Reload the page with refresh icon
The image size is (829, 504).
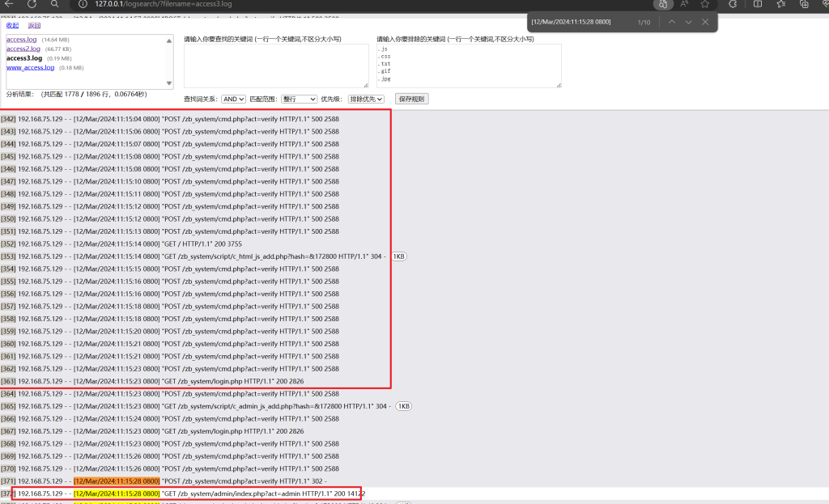32,4
